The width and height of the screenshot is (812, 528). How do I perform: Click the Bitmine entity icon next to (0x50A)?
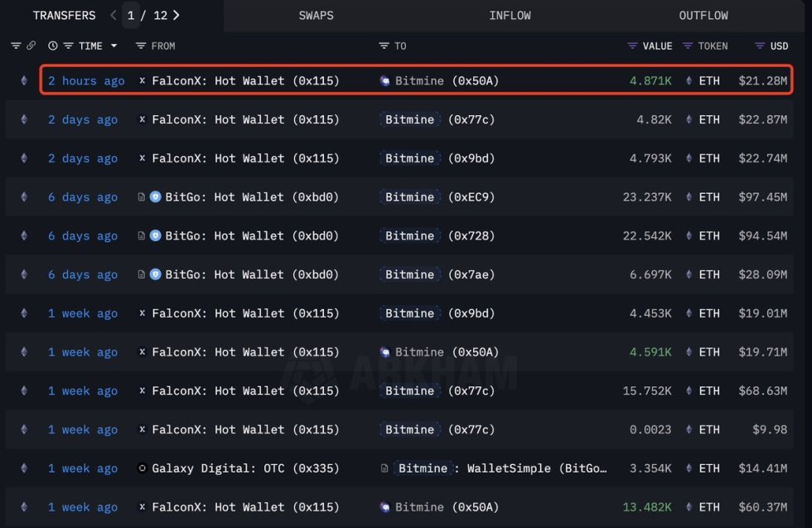(383, 80)
